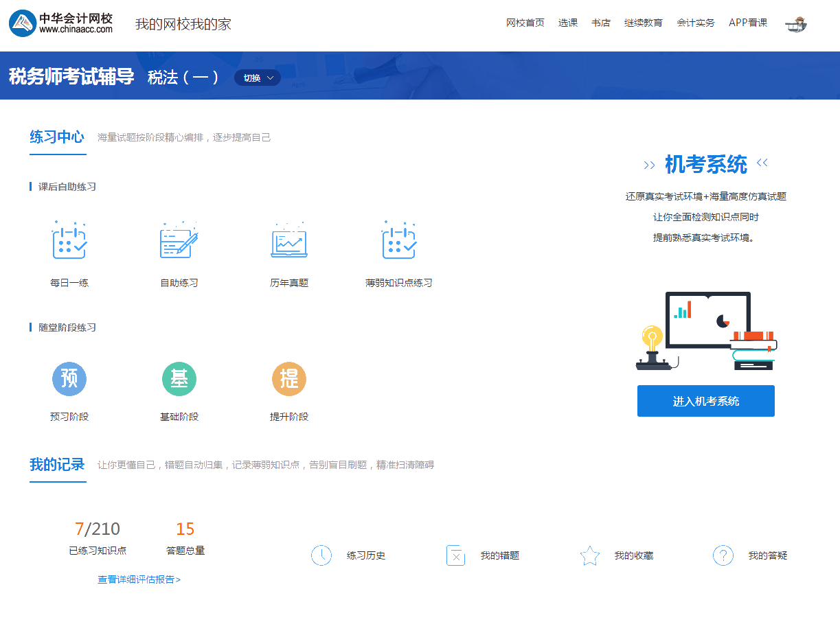
Task: Click the 提升阶段 improvement stage icon
Action: [289, 378]
